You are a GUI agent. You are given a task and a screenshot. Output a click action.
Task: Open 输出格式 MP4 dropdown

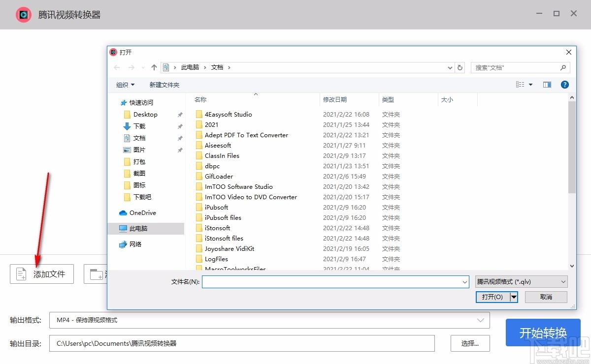click(269, 320)
